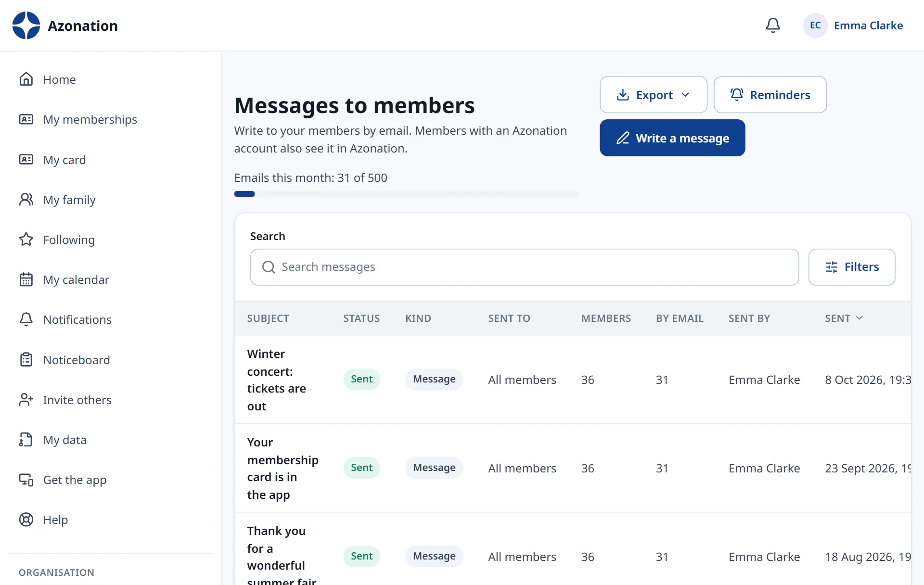Viewport: 924px width, 585px height.
Task: Click the Following star icon
Action: (x=26, y=240)
